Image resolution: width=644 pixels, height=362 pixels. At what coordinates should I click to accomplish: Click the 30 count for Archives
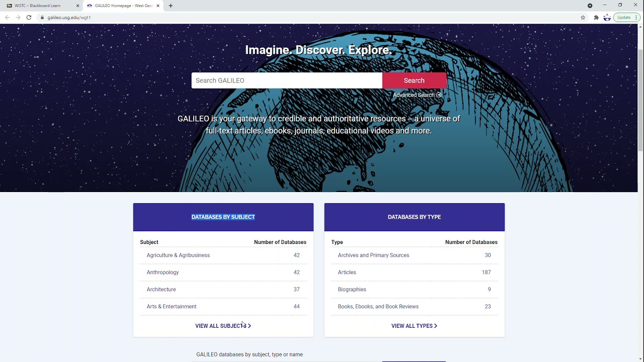click(x=488, y=255)
